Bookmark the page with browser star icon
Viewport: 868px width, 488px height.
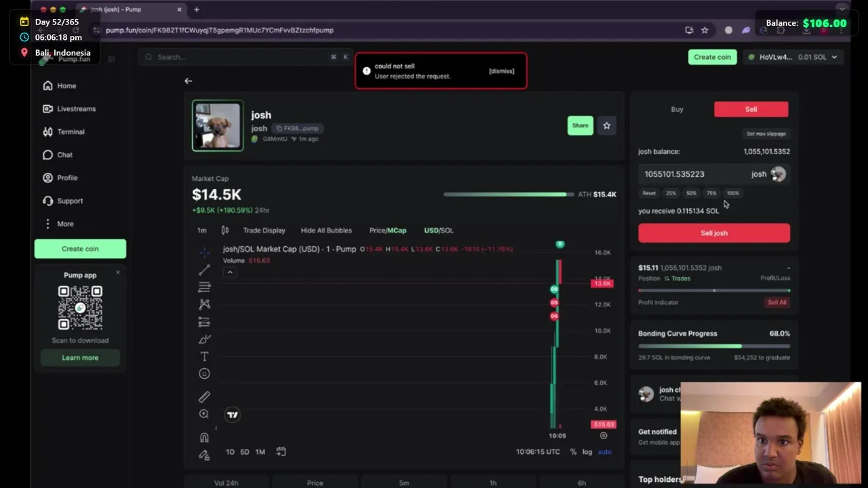705,30
